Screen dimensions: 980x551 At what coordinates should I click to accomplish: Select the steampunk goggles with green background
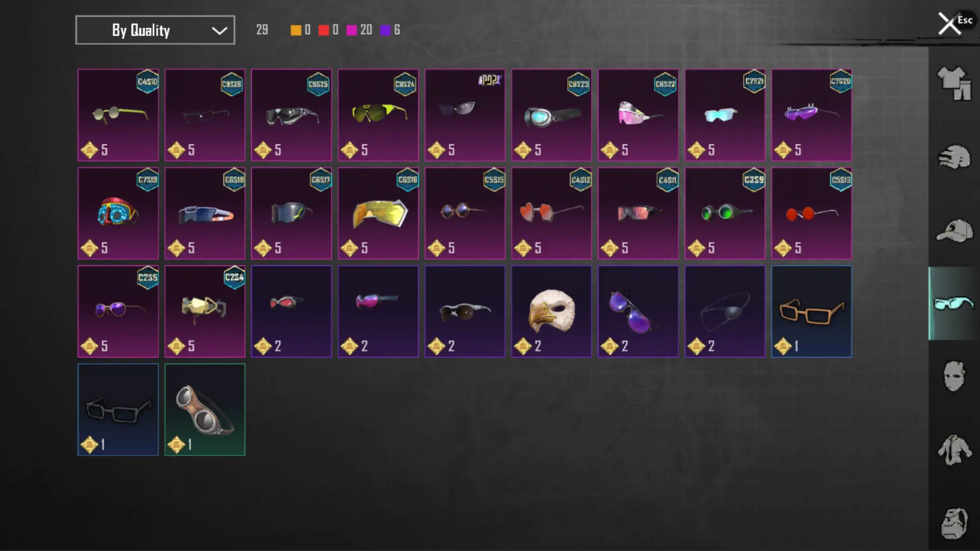(x=205, y=410)
